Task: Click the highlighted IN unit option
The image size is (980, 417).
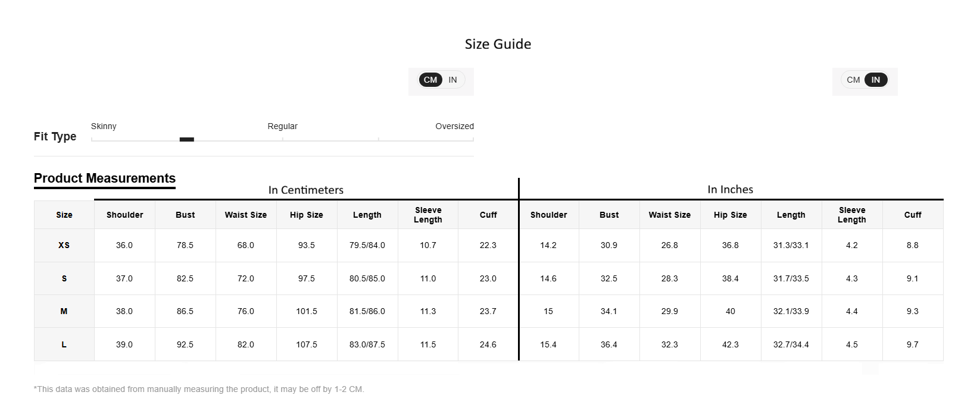Action: (x=876, y=80)
